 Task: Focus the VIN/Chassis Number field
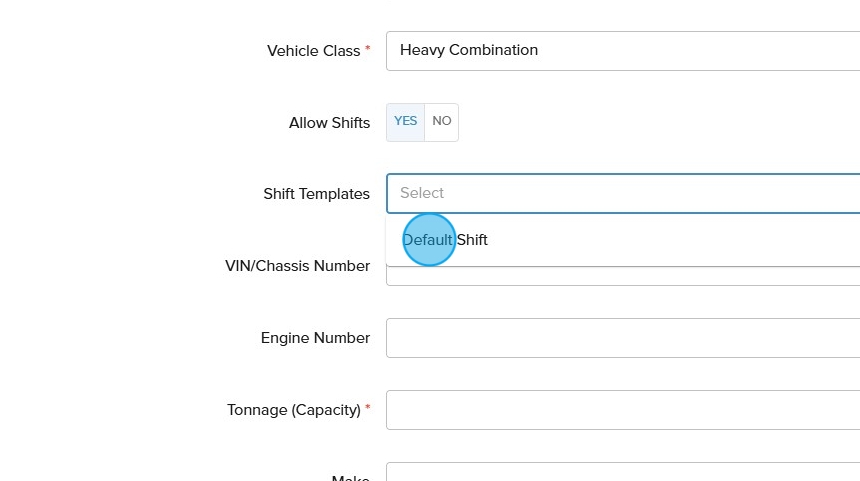click(622, 277)
